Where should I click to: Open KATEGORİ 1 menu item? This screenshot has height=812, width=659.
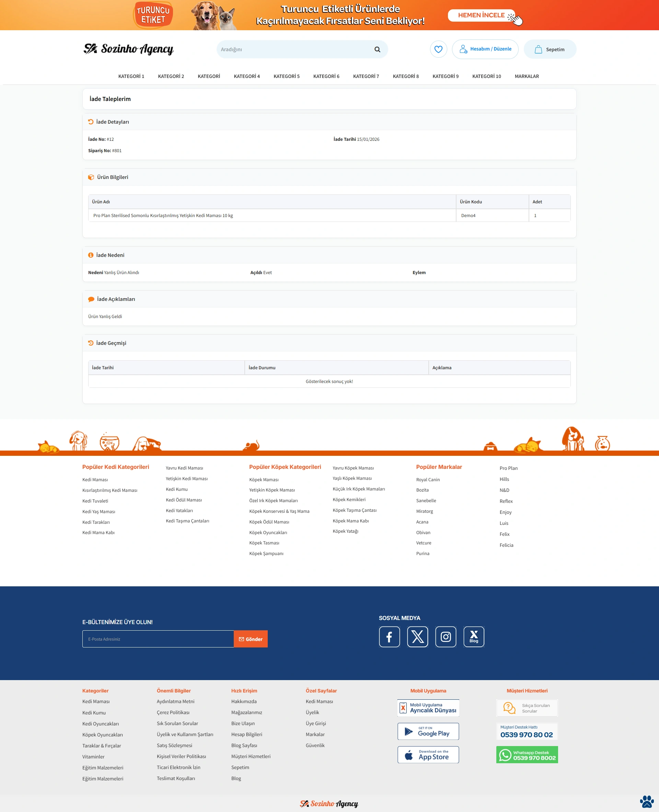131,76
